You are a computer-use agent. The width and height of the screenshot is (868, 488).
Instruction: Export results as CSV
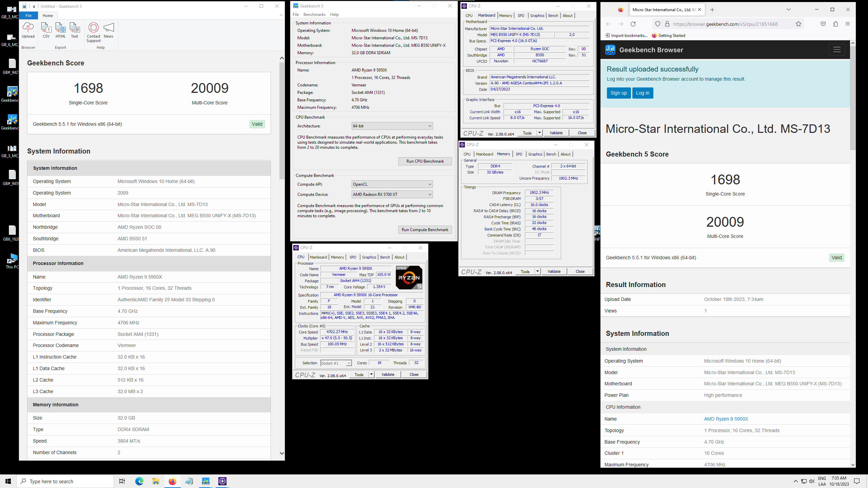click(46, 30)
